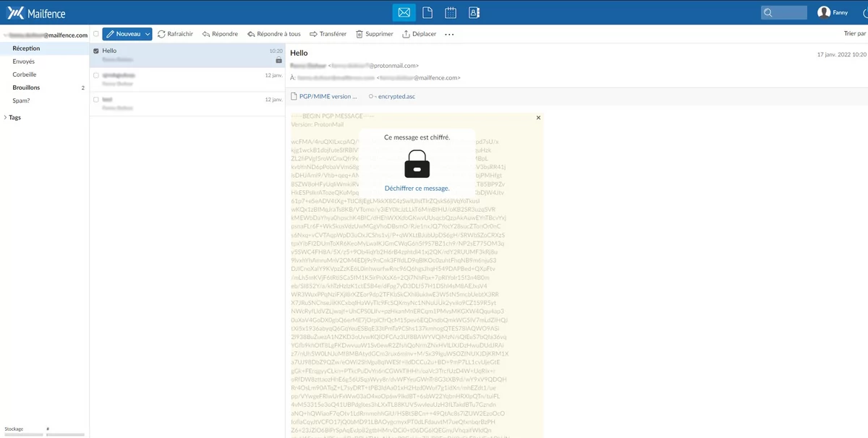This screenshot has width=868, height=438.
Task: Click the Fanny user avatar
Action: (x=824, y=12)
